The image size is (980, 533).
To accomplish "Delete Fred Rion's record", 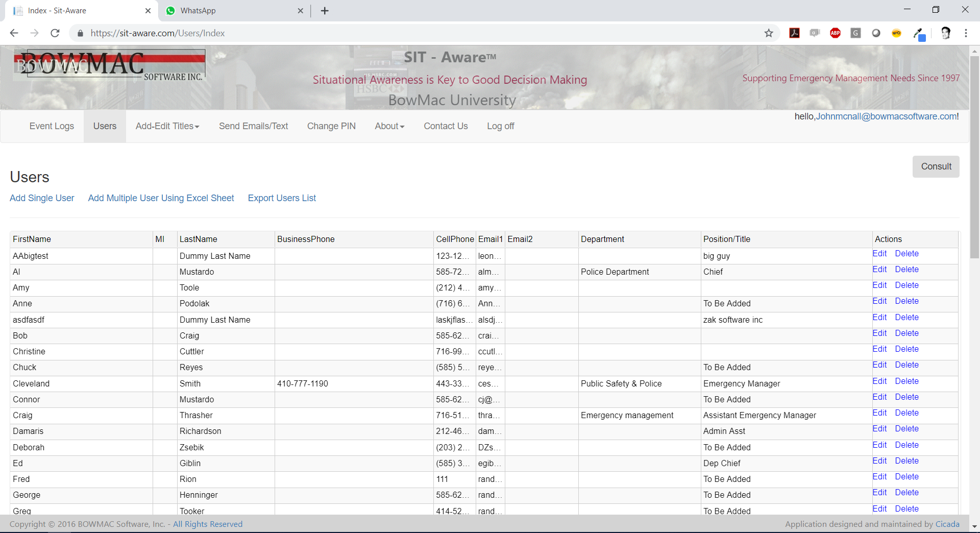I will coord(906,477).
